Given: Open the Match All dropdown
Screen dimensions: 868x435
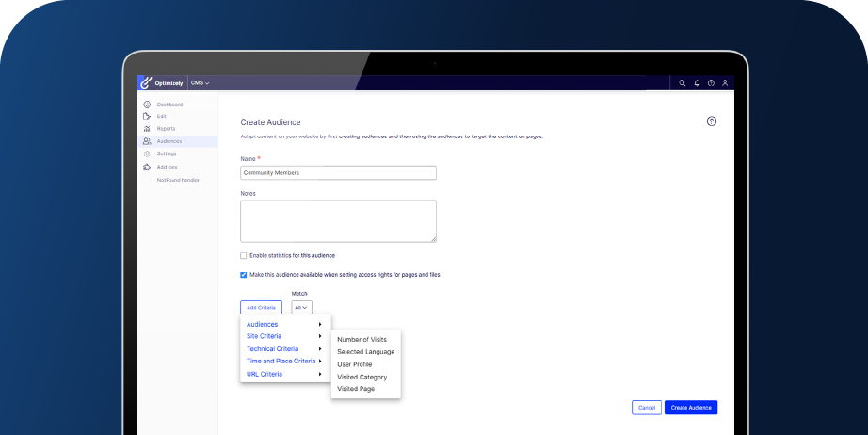Looking at the screenshot, I should tap(301, 307).
